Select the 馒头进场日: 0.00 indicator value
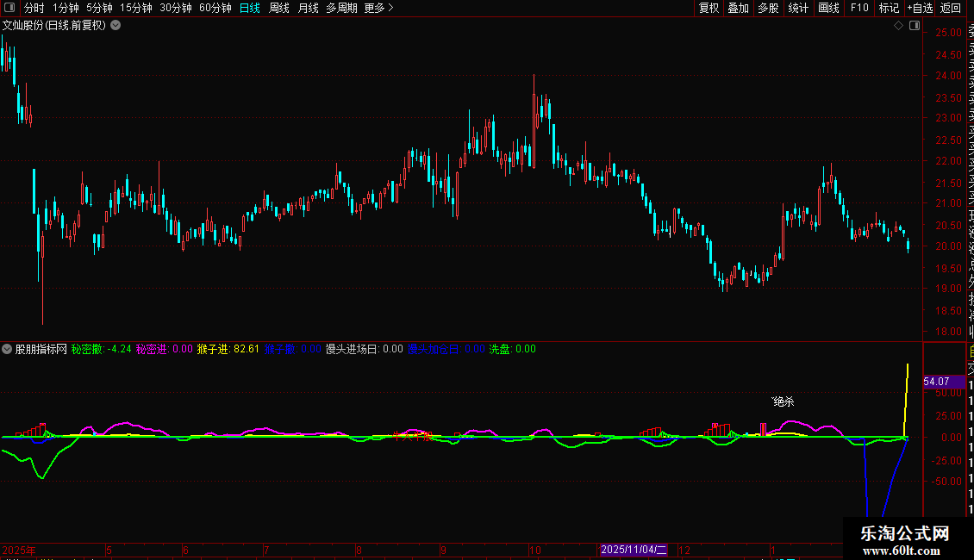Screen dimensions: 974x560 (365, 349)
